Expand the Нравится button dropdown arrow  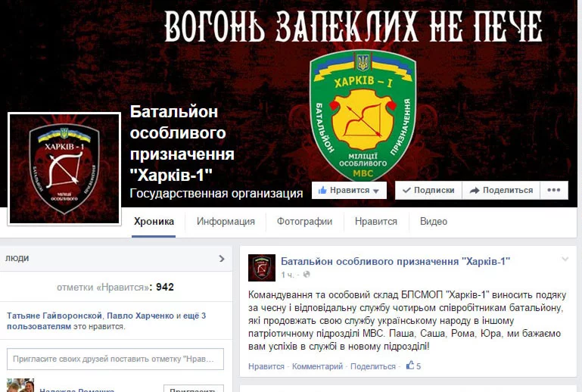[376, 191]
